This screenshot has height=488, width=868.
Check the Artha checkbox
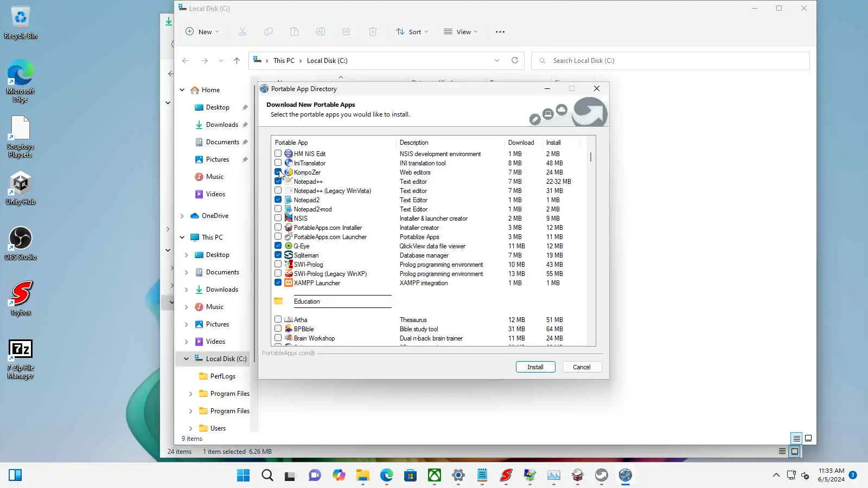[x=278, y=319]
